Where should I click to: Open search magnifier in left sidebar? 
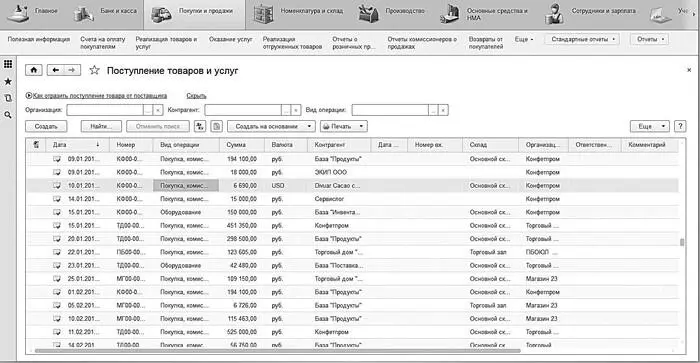click(x=8, y=115)
